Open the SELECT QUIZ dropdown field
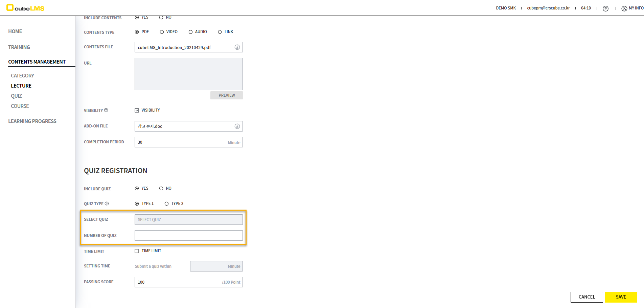644x308 pixels. pyautogui.click(x=188, y=220)
